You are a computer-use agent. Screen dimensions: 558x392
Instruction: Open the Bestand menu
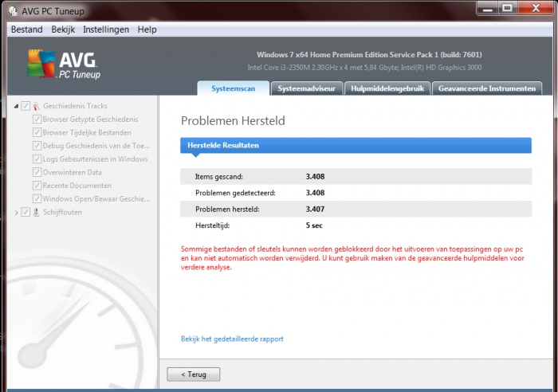coord(26,29)
